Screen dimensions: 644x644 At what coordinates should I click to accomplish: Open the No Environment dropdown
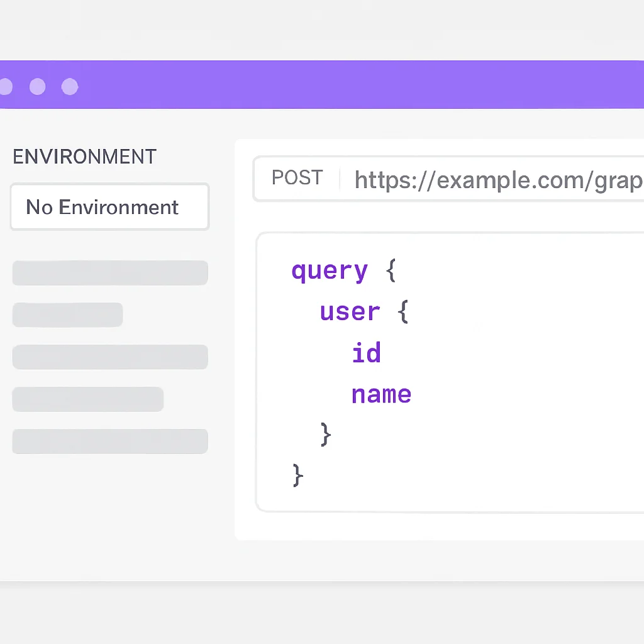point(109,206)
